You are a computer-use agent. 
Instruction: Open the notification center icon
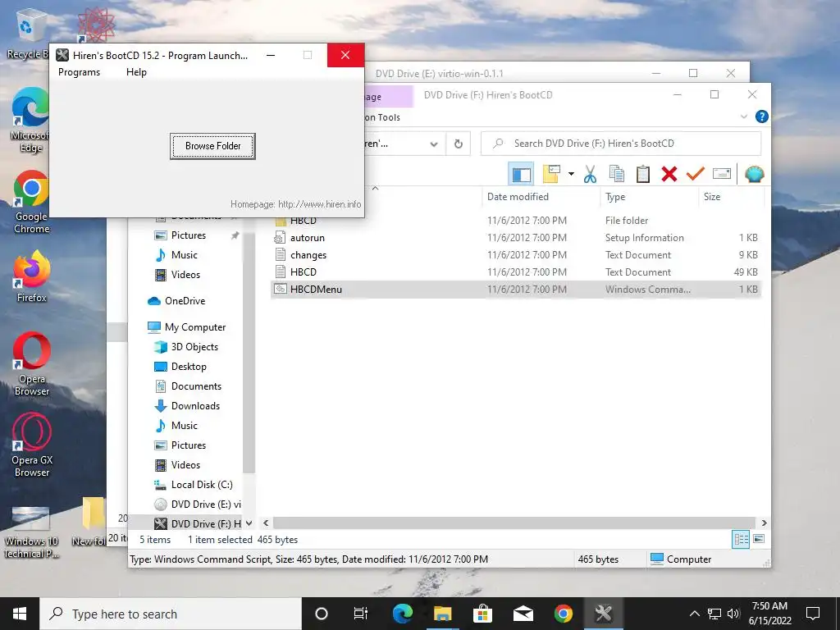(x=813, y=614)
